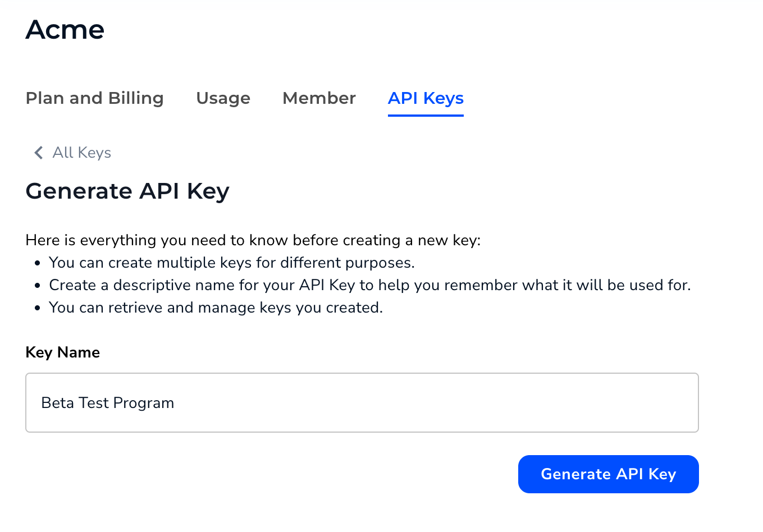Switch to the Usage tab

click(223, 98)
